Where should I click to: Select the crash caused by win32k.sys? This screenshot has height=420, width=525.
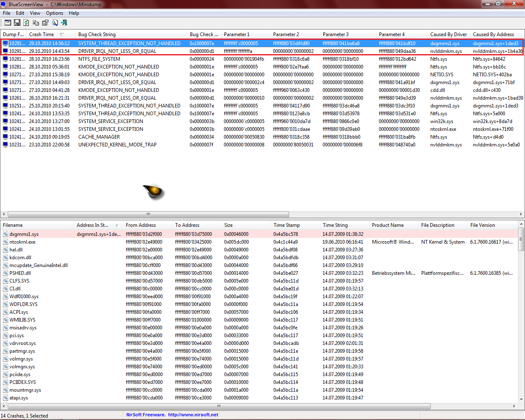pos(262,121)
